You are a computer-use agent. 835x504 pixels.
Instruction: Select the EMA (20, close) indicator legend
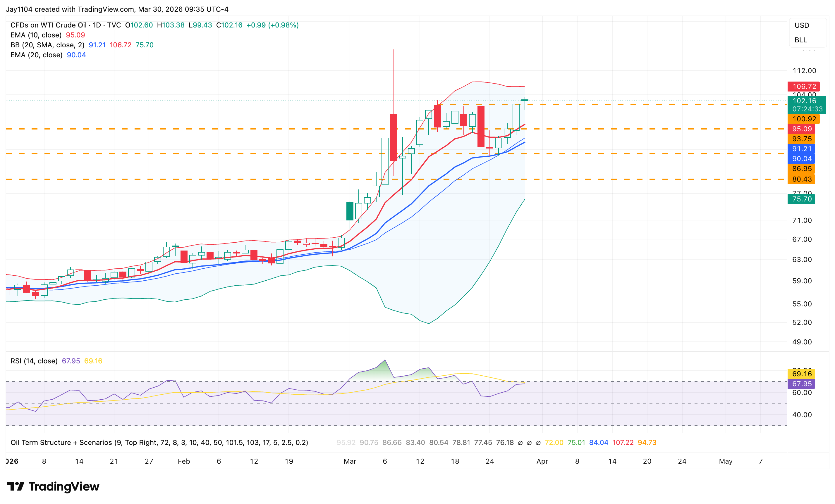36,55
